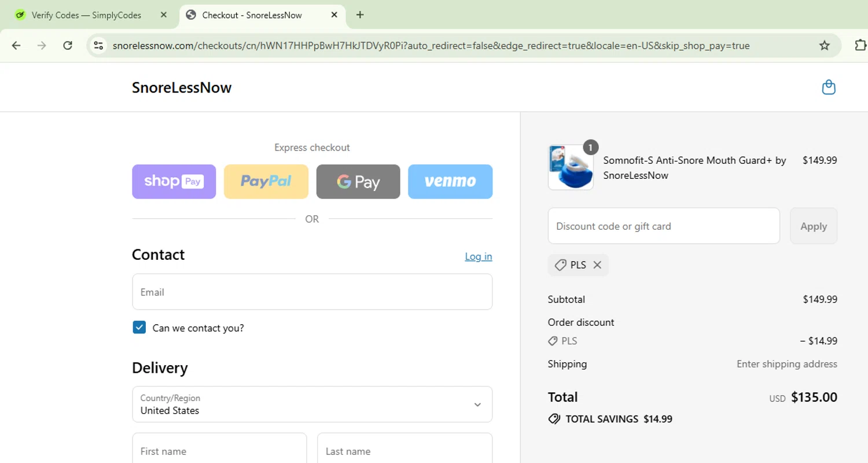
Task: Reload the checkout page
Action: pyautogui.click(x=68, y=45)
